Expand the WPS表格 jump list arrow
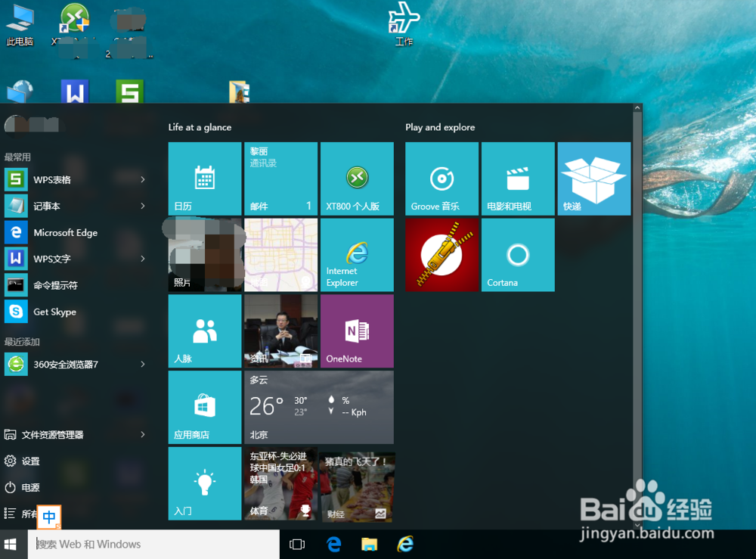 point(143,179)
